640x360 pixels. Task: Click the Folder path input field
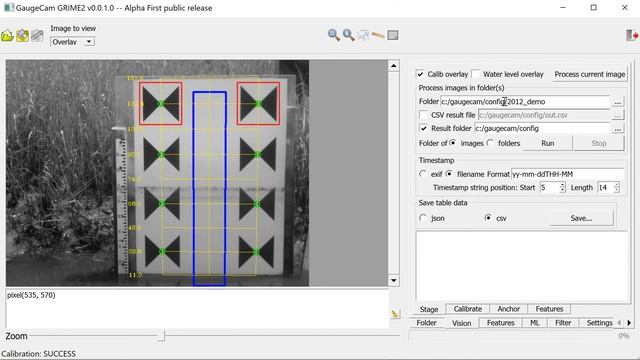525,102
